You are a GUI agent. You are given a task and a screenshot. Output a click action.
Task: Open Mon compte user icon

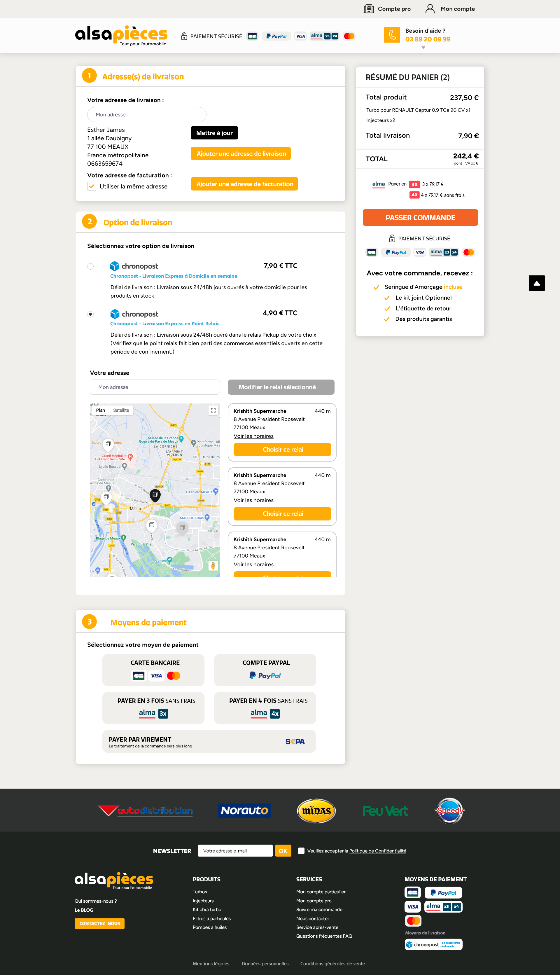point(430,9)
